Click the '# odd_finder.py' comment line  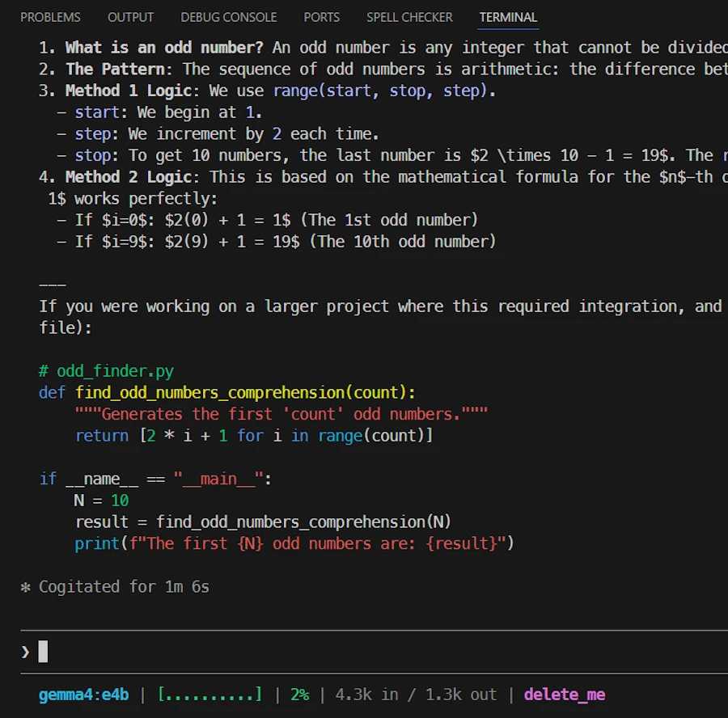pyautogui.click(x=106, y=371)
